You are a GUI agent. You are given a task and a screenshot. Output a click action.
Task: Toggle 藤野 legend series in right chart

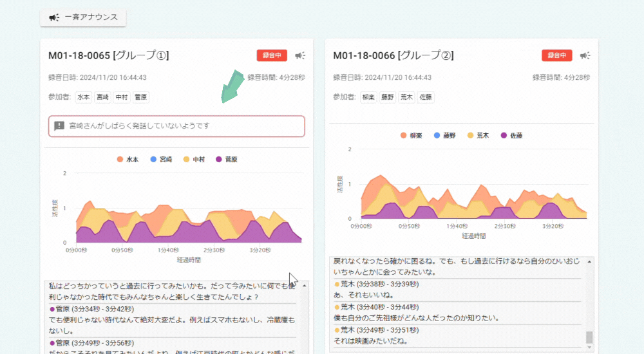[446, 136]
